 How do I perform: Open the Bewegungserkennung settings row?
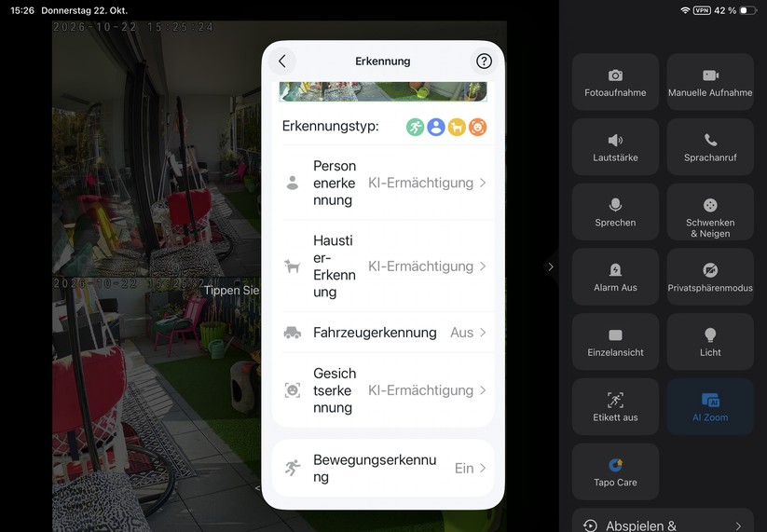pos(383,468)
